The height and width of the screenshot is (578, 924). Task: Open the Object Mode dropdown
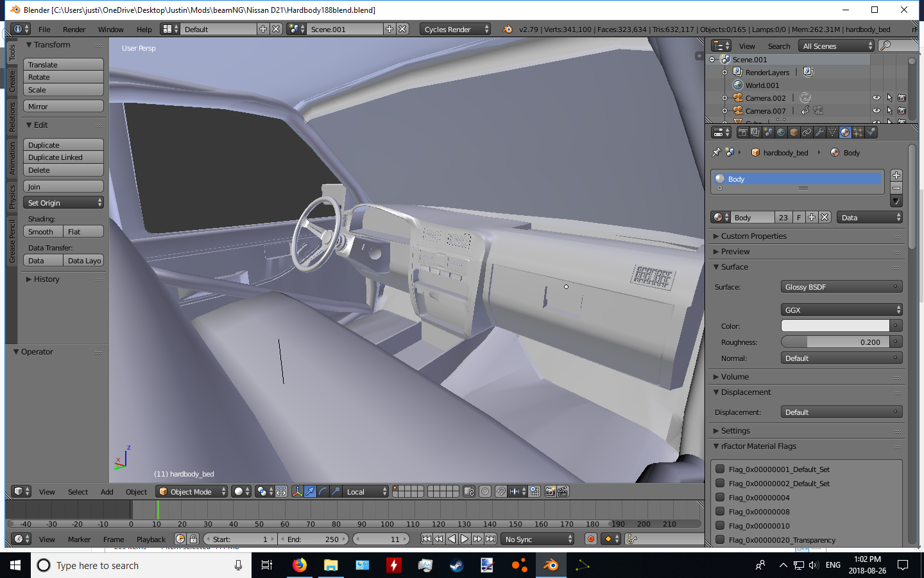(193, 492)
